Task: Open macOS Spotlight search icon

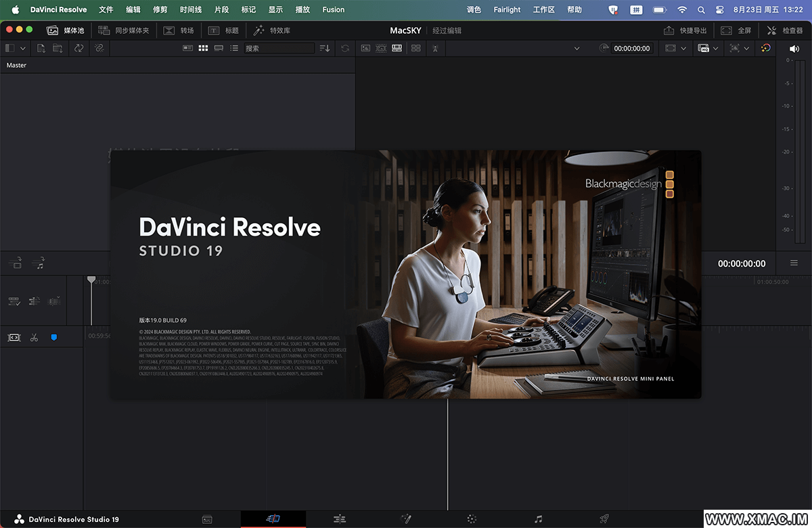Action: click(701, 9)
